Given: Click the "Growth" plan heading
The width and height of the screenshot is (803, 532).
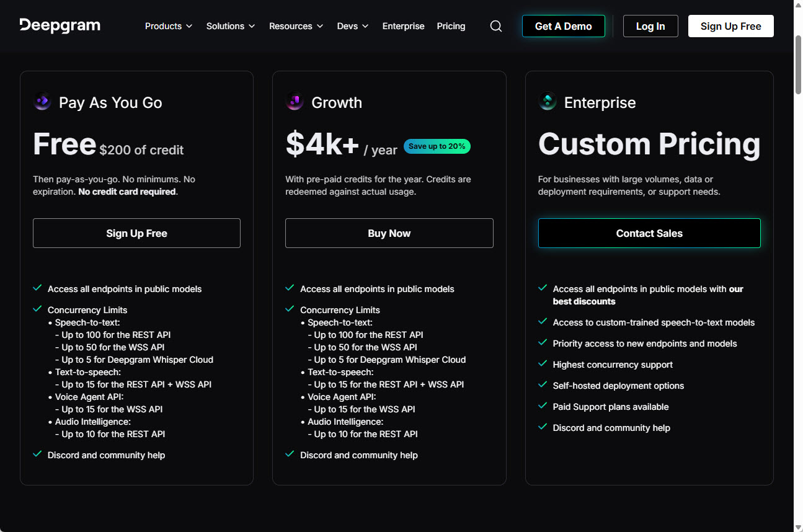Looking at the screenshot, I should (337, 102).
